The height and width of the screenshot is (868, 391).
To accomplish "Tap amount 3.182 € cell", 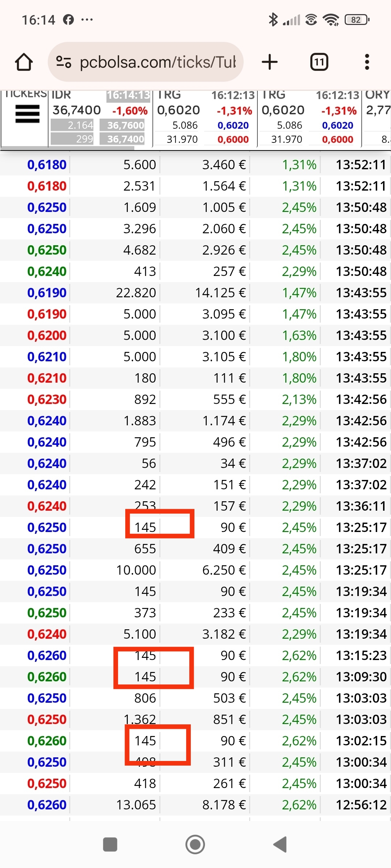I will point(224,634).
